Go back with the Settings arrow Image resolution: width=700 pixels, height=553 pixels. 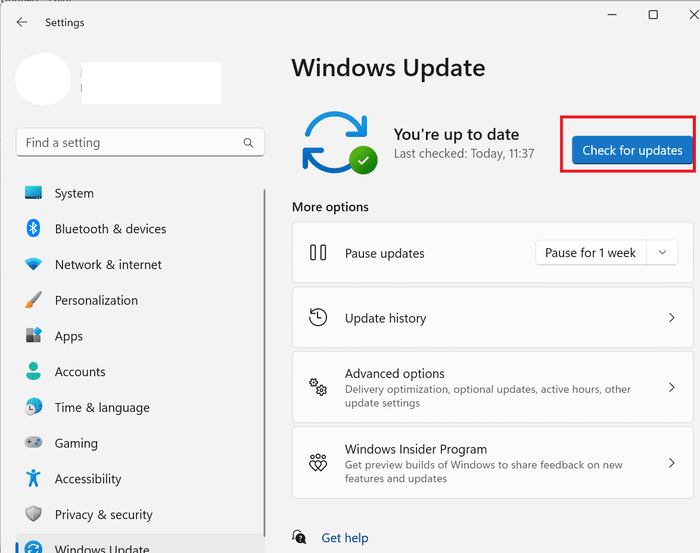tap(22, 22)
